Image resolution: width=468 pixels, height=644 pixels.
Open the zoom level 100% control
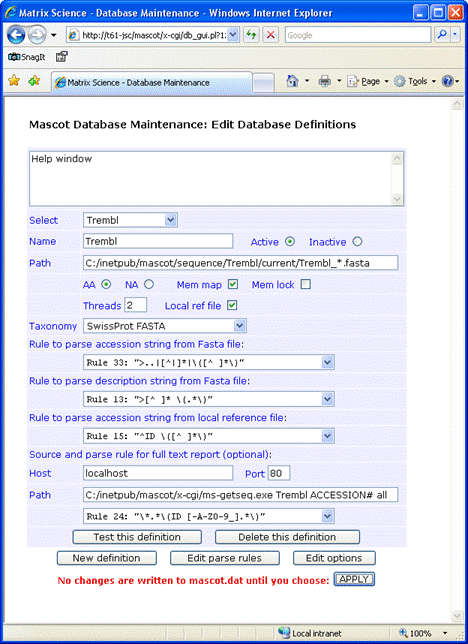click(424, 633)
